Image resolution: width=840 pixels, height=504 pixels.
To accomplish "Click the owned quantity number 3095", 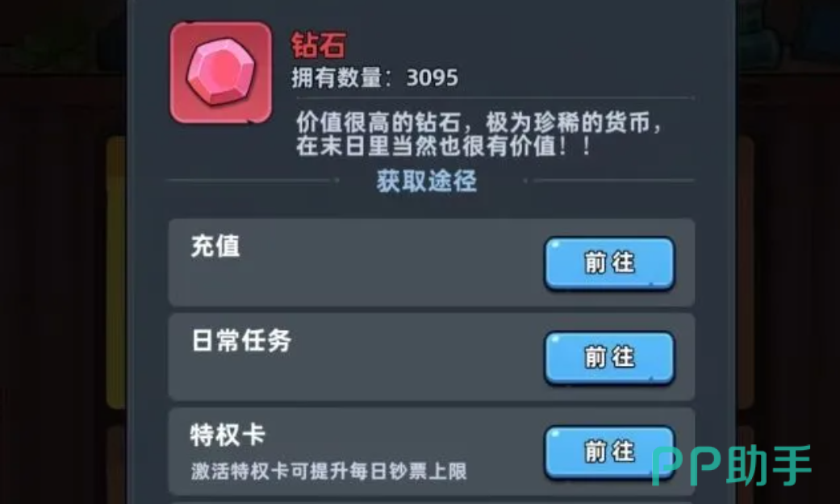I will [x=433, y=78].
